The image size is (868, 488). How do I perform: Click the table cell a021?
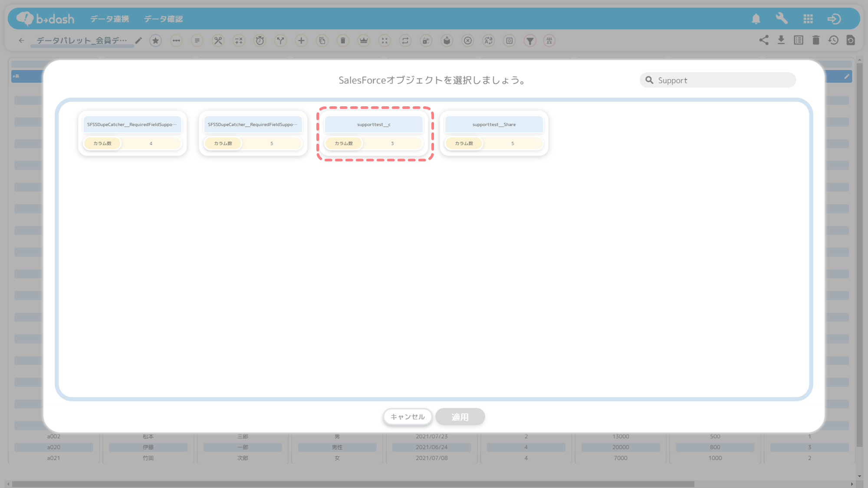54,458
